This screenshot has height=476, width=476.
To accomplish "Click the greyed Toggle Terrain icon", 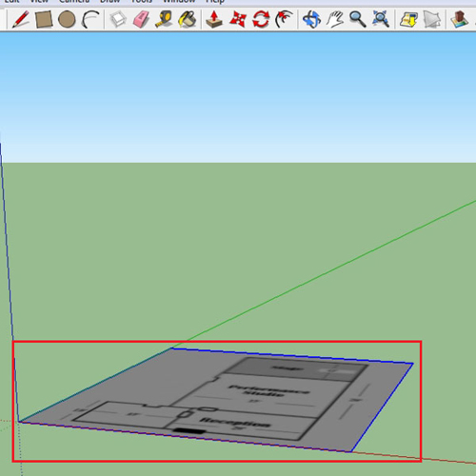I will [x=431, y=19].
